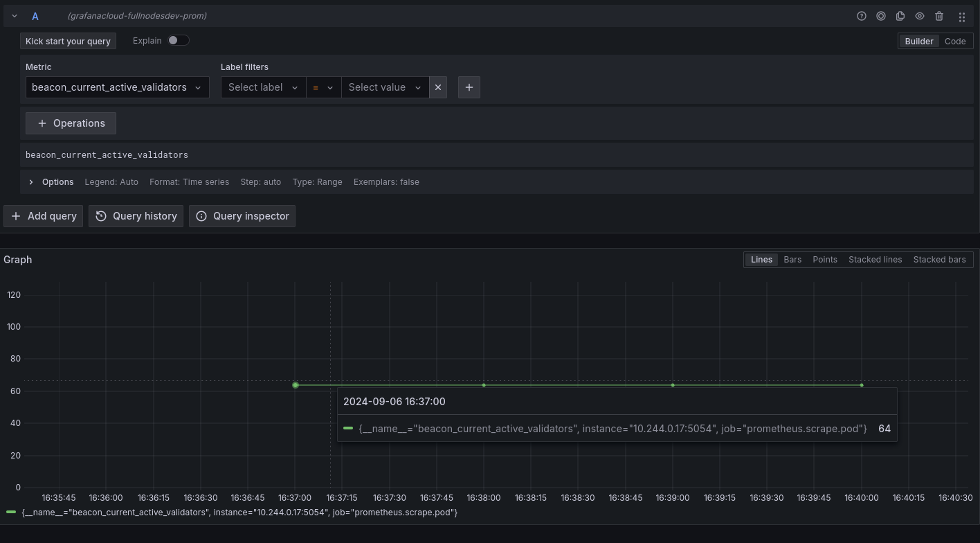The height and width of the screenshot is (543, 980).
Task: Delete query A with the trash icon
Action: click(939, 16)
